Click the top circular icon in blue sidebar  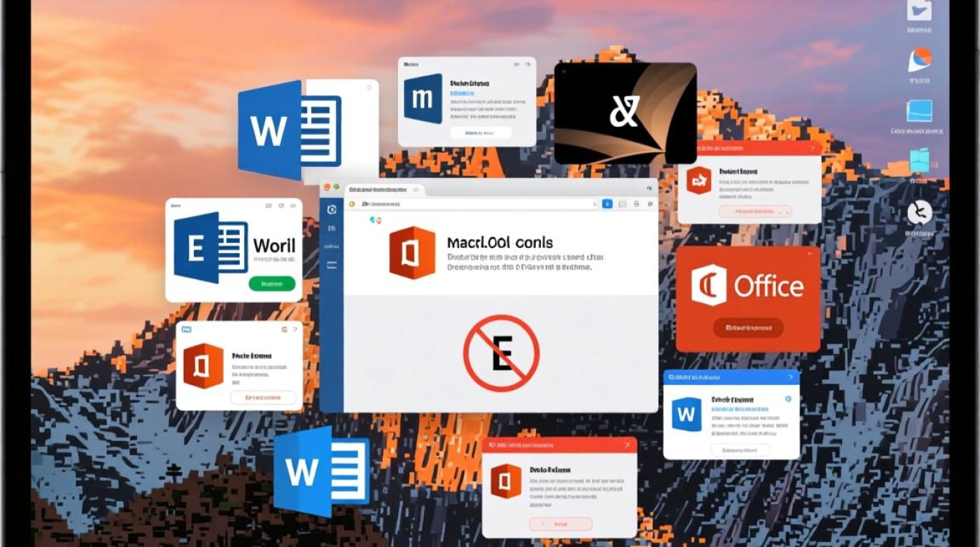332,209
